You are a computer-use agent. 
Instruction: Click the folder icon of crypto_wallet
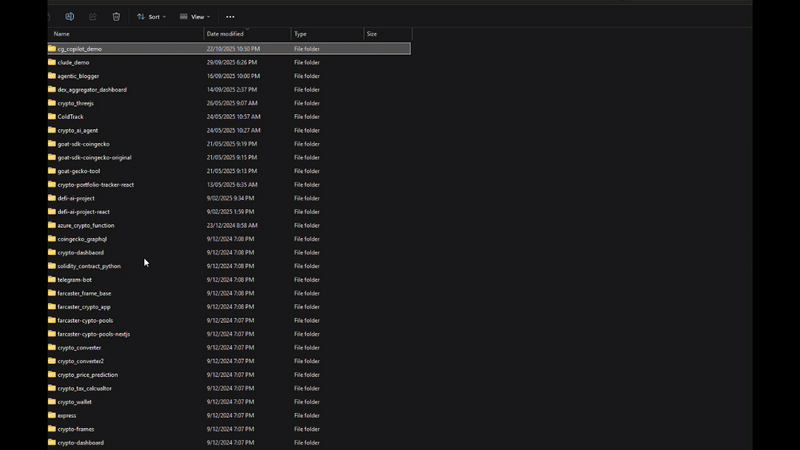(x=52, y=402)
